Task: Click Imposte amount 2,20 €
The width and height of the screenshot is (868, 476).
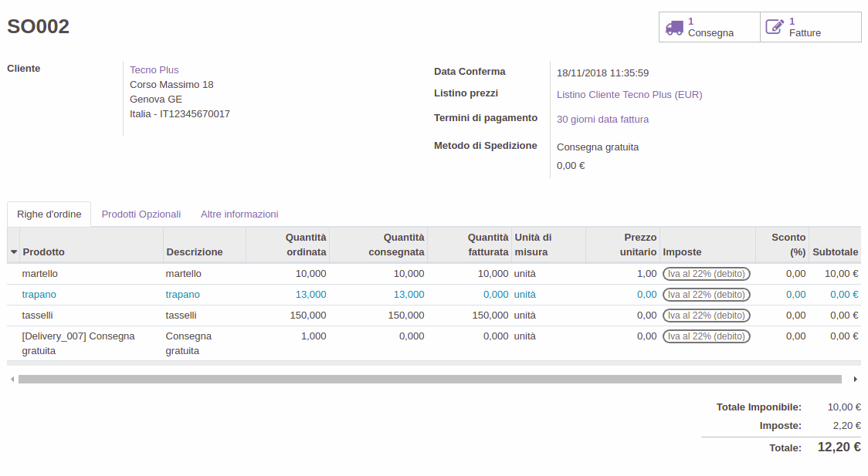Action: pyautogui.click(x=847, y=426)
